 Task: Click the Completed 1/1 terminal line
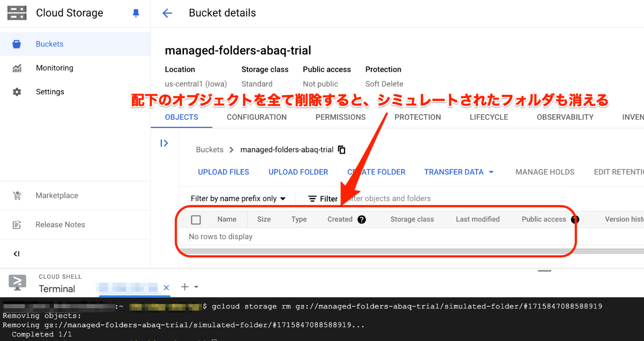point(42,335)
